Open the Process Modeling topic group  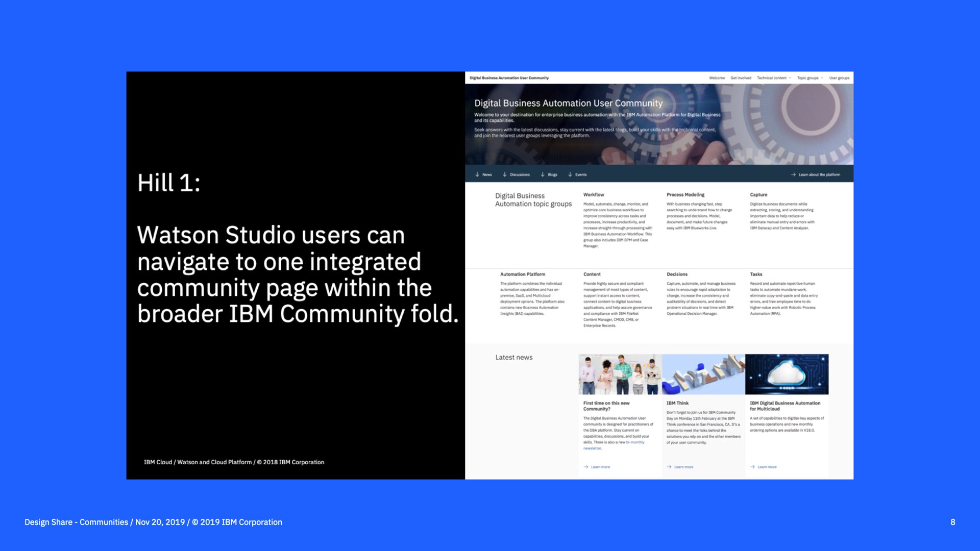tap(685, 195)
